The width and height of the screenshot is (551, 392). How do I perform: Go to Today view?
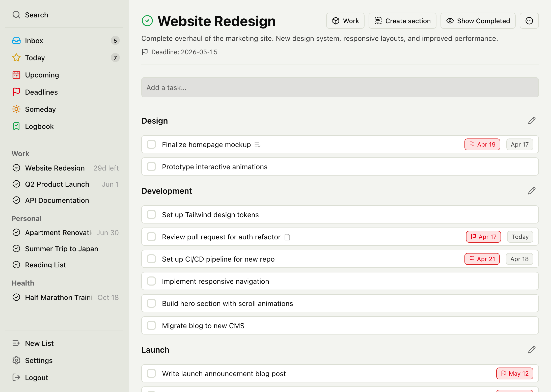65,58
